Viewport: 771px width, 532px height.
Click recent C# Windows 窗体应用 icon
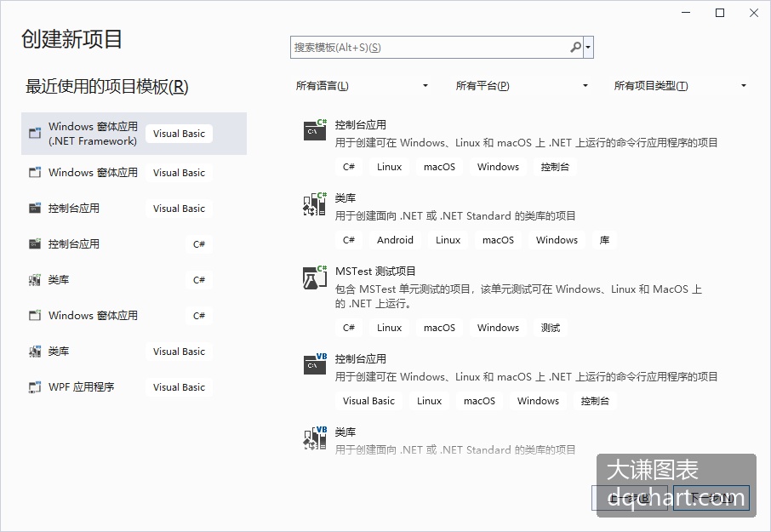(35, 315)
